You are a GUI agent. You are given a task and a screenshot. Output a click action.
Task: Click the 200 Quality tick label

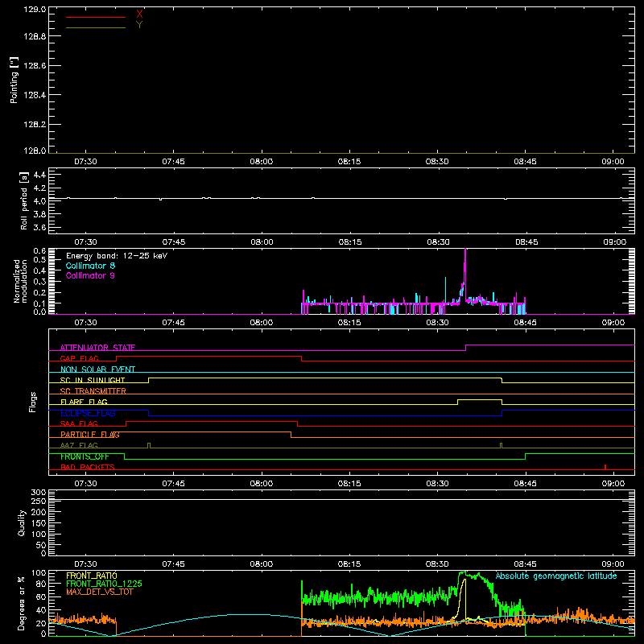coord(39,513)
